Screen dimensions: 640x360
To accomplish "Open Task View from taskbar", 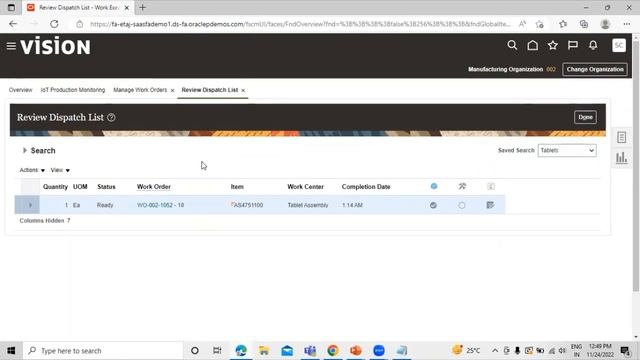I will (217, 351).
